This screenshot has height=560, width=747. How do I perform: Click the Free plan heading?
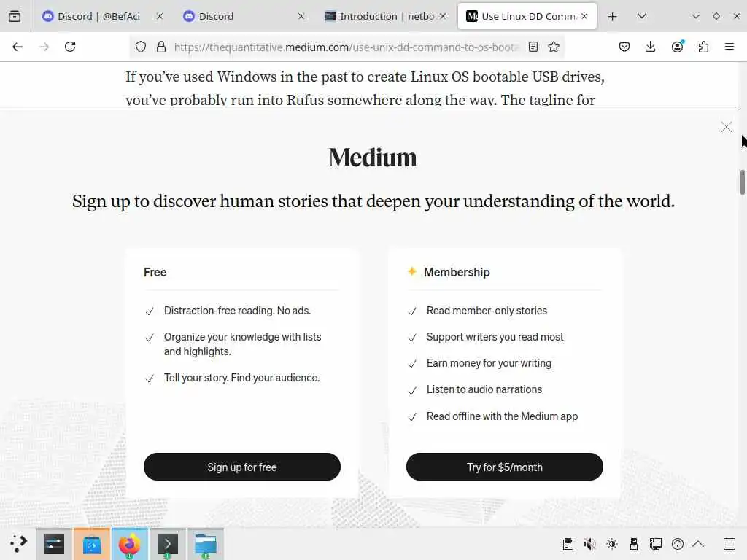155,273
